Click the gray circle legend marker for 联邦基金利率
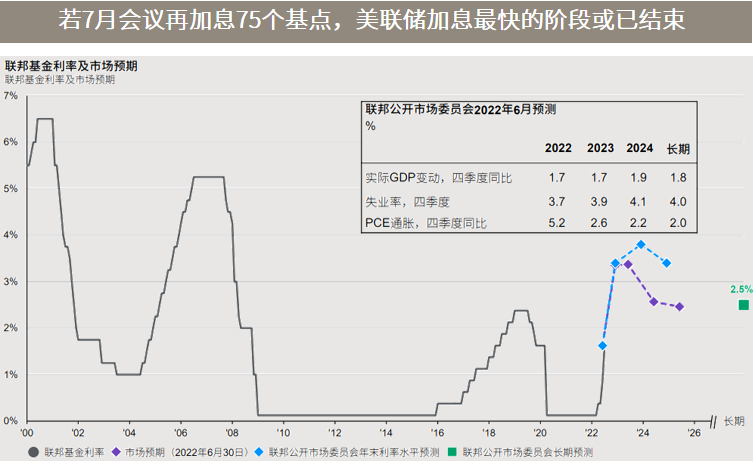753x461 pixels. (33, 452)
